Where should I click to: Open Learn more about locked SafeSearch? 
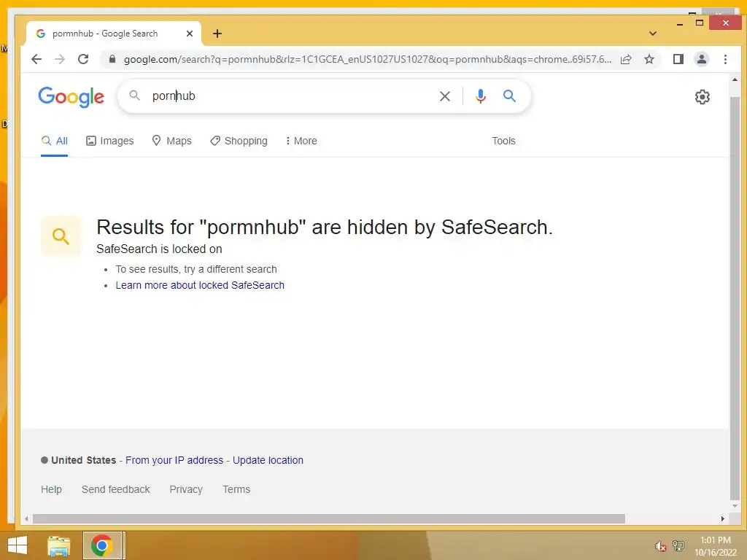(200, 285)
